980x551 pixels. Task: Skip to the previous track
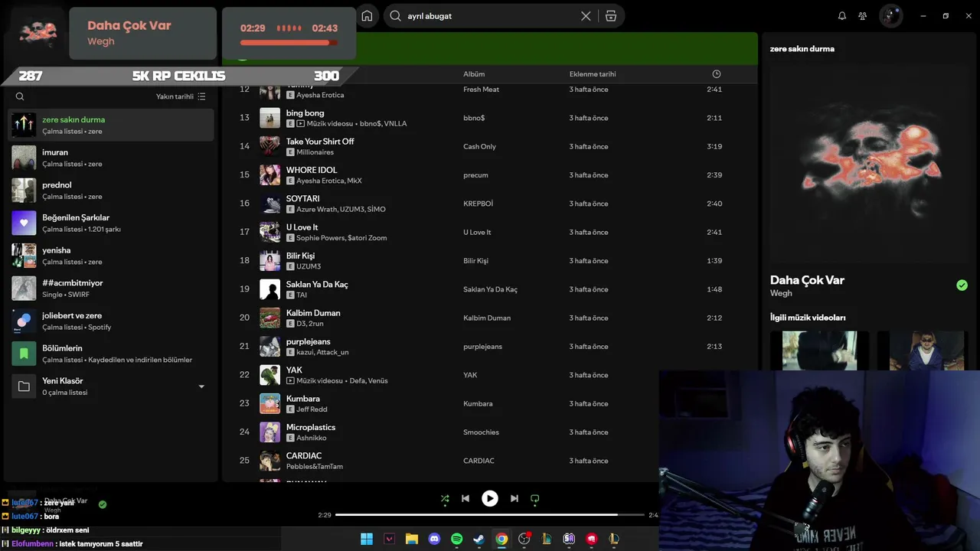pyautogui.click(x=465, y=498)
